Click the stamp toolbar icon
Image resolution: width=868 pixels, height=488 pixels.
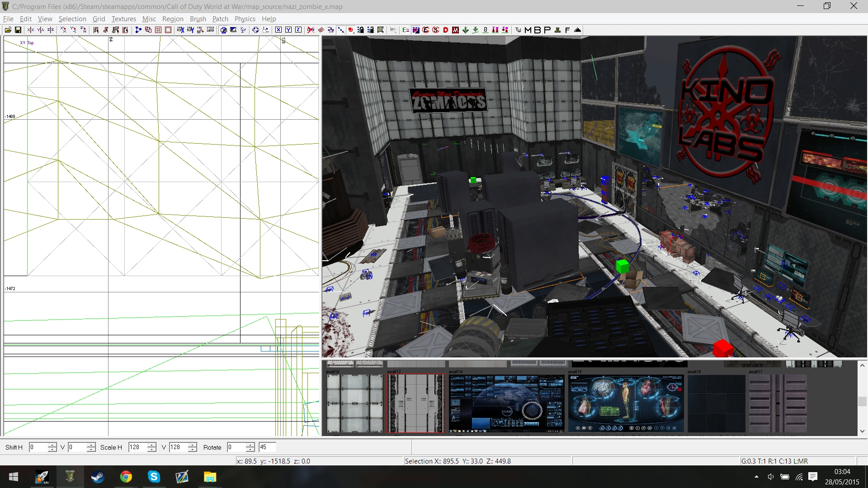557,30
